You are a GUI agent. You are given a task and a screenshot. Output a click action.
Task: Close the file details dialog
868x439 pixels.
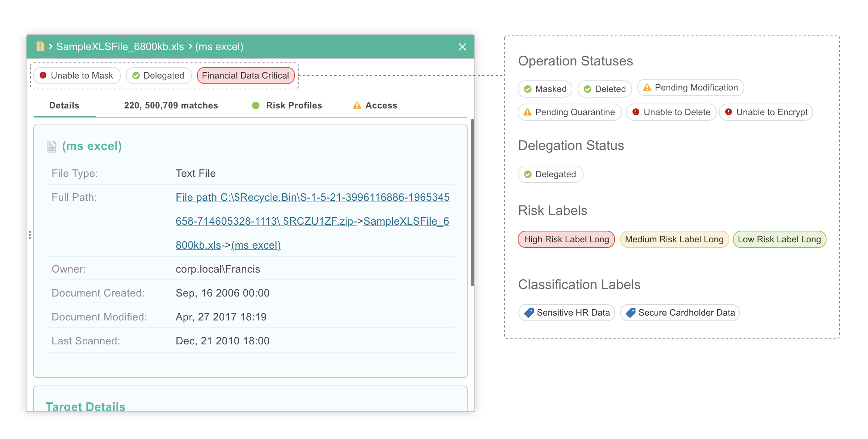click(462, 47)
